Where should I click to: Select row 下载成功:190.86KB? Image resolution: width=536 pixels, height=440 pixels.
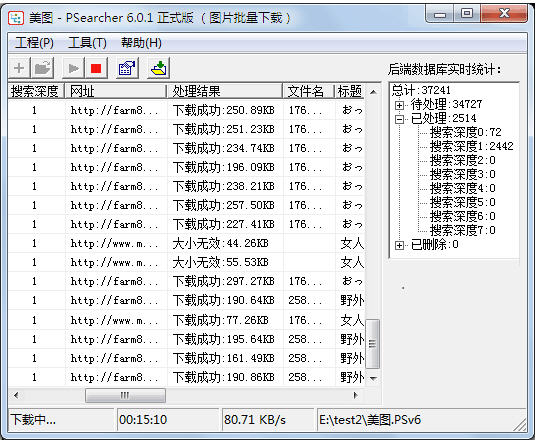coord(187,377)
